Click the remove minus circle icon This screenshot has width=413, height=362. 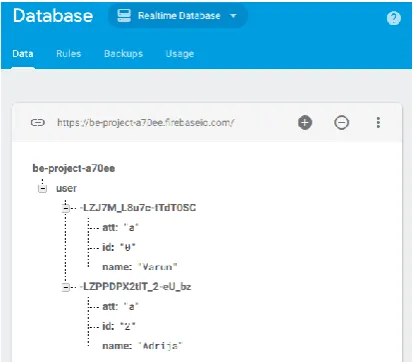click(341, 122)
